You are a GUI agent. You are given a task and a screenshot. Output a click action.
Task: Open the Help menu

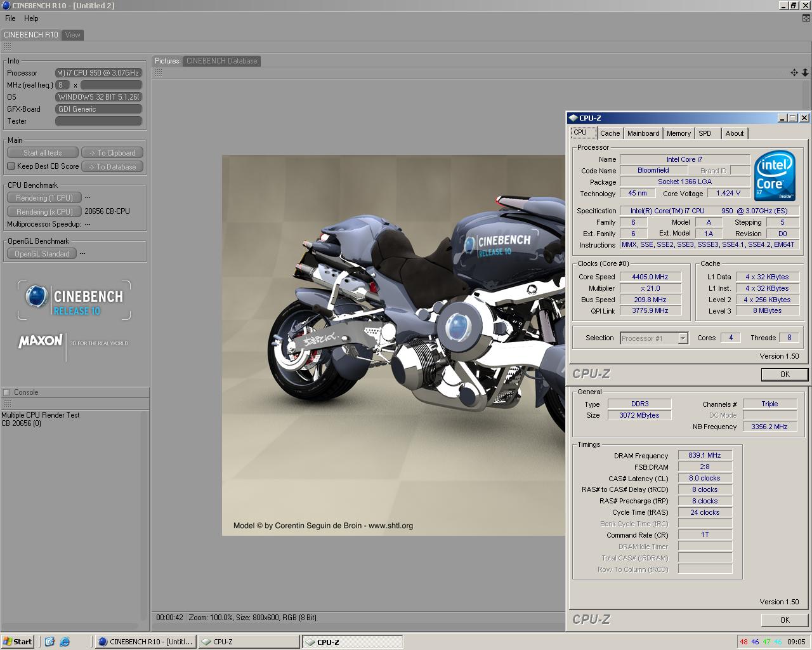coord(31,18)
